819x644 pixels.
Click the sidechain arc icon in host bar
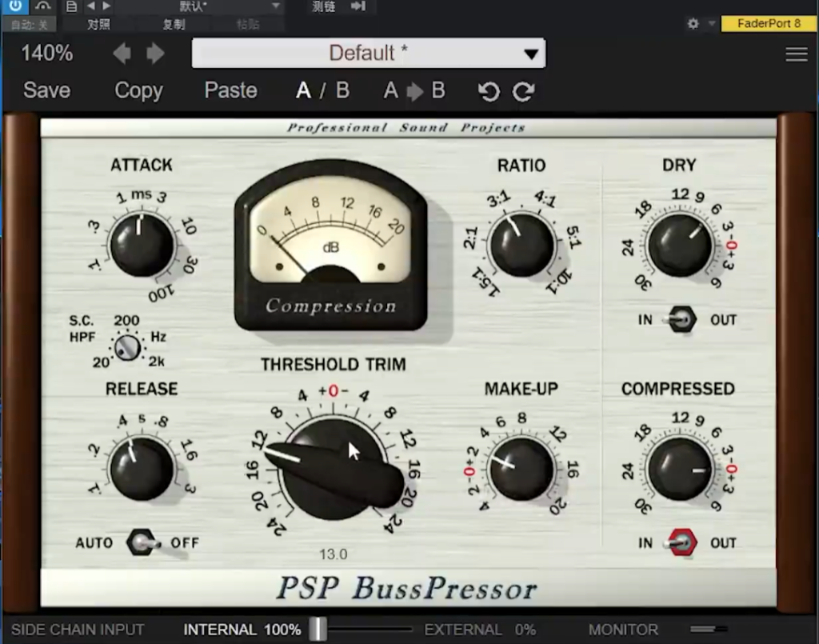point(43,6)
